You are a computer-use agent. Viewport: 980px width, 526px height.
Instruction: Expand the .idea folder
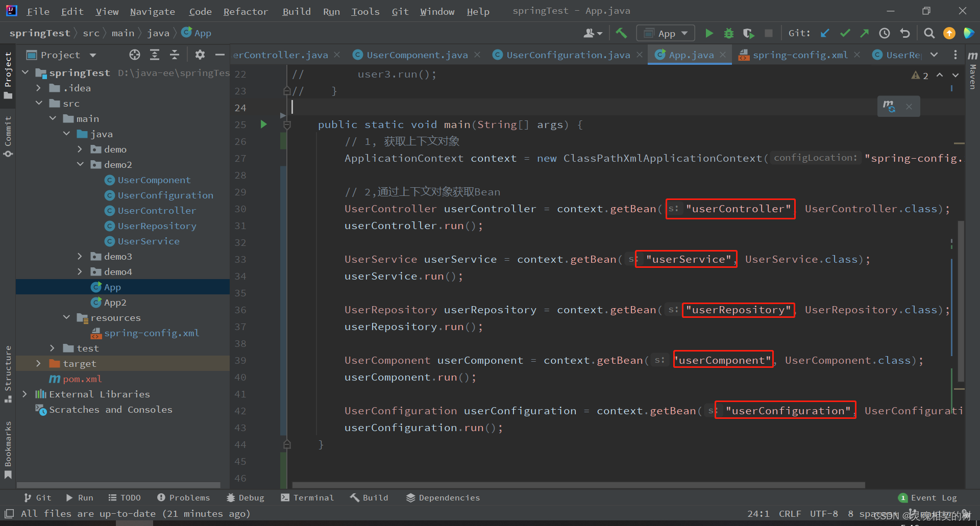point(39,88)
